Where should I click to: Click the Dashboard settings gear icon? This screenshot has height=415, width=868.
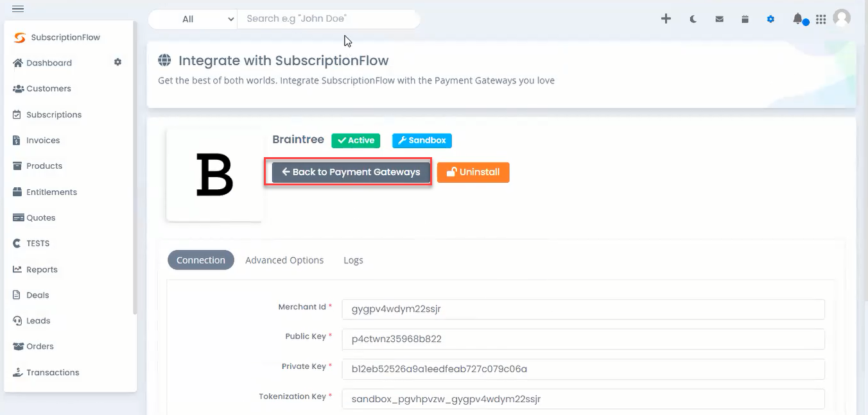117,62
